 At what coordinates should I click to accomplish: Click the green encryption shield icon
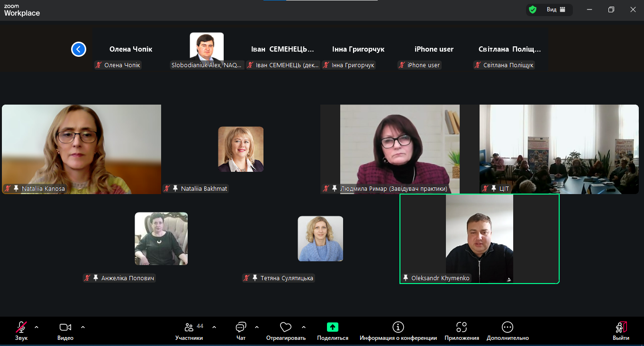tap(533, 9)
